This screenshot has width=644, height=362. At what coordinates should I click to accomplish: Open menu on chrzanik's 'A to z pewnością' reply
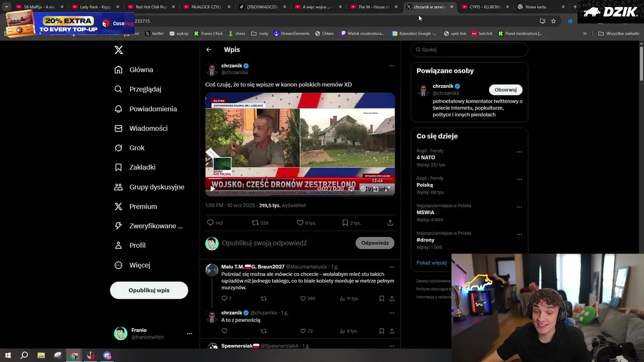pos(392,313)
